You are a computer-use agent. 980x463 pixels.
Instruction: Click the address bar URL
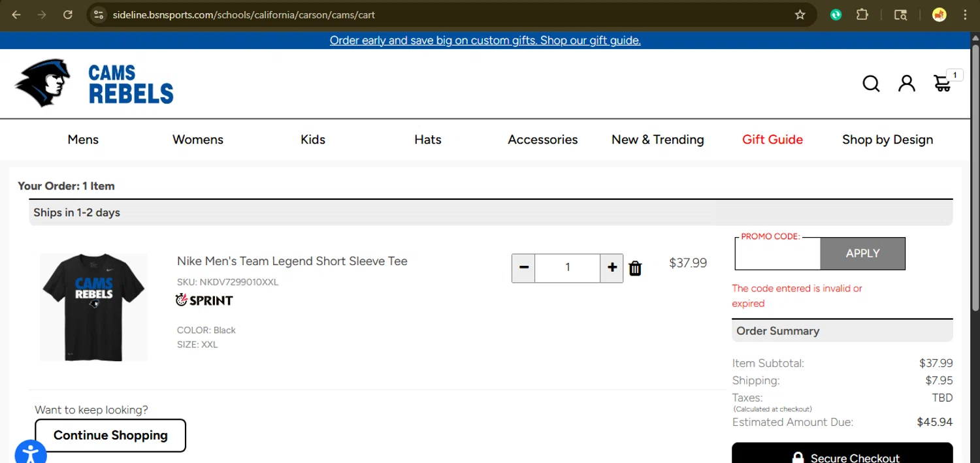point(244,14)
